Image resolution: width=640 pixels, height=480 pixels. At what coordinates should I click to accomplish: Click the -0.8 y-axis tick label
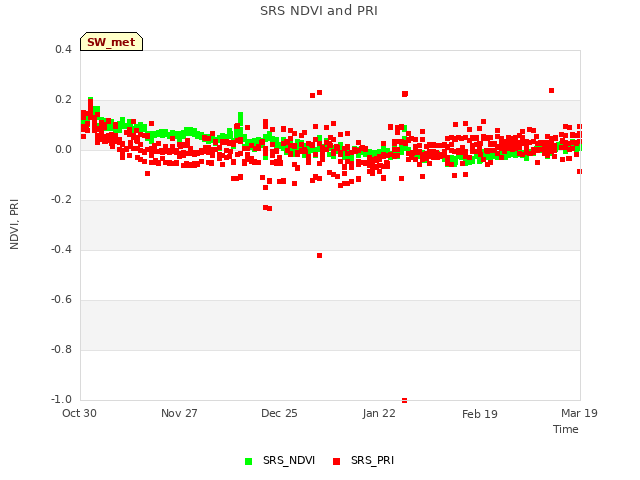click(61, 349)
